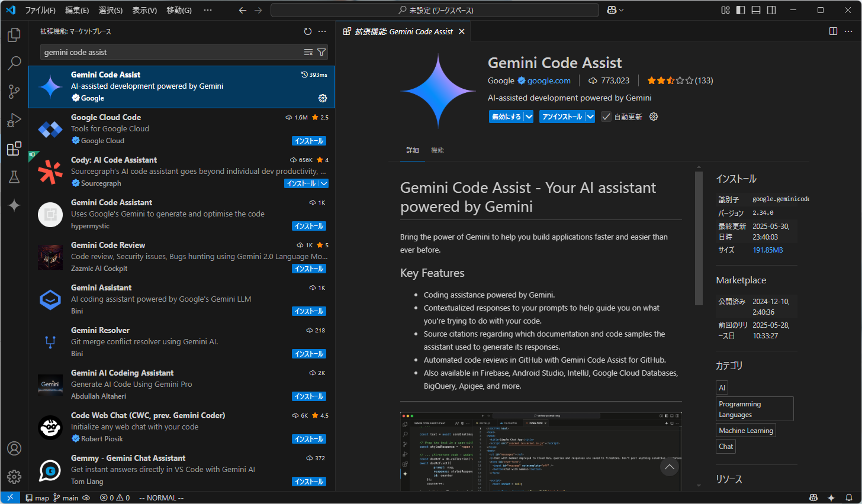
Task: Uncheck the 自動更新 checkbox
Action: coord(606,117)
